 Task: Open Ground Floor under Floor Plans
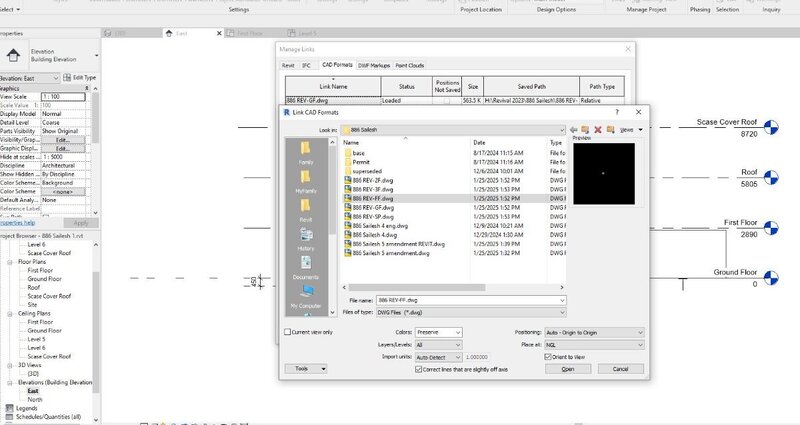click(44, 279)
